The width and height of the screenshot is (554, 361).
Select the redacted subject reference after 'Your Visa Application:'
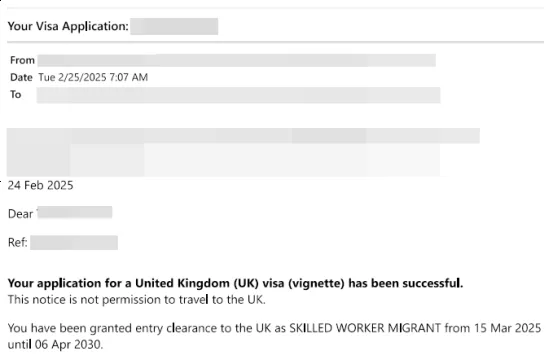tap(174, 26)
